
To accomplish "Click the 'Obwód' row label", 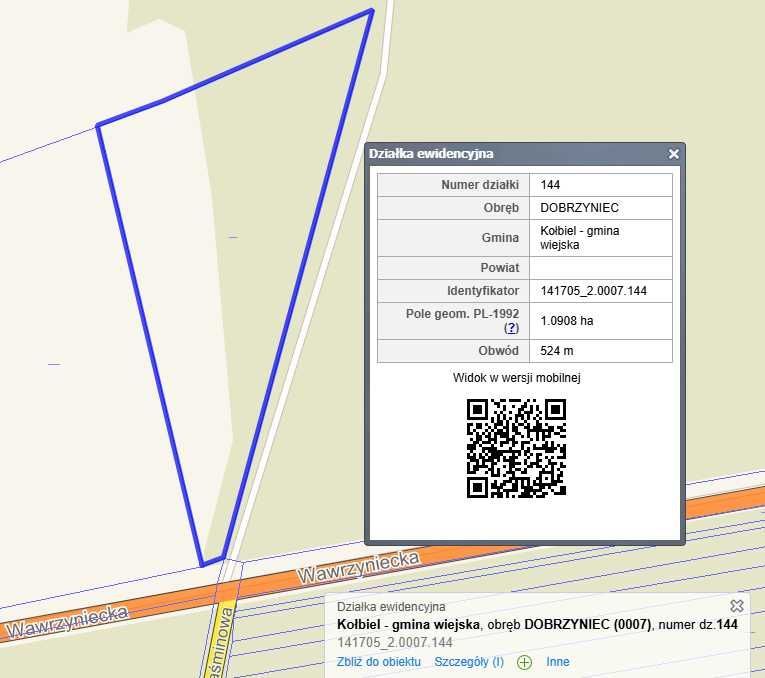I will (x=498, y=351).
